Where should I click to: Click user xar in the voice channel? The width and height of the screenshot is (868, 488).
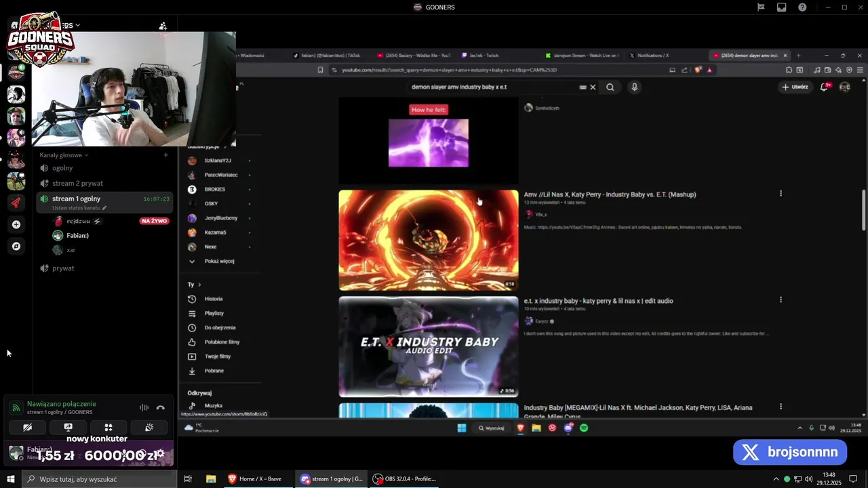point(65,250)
